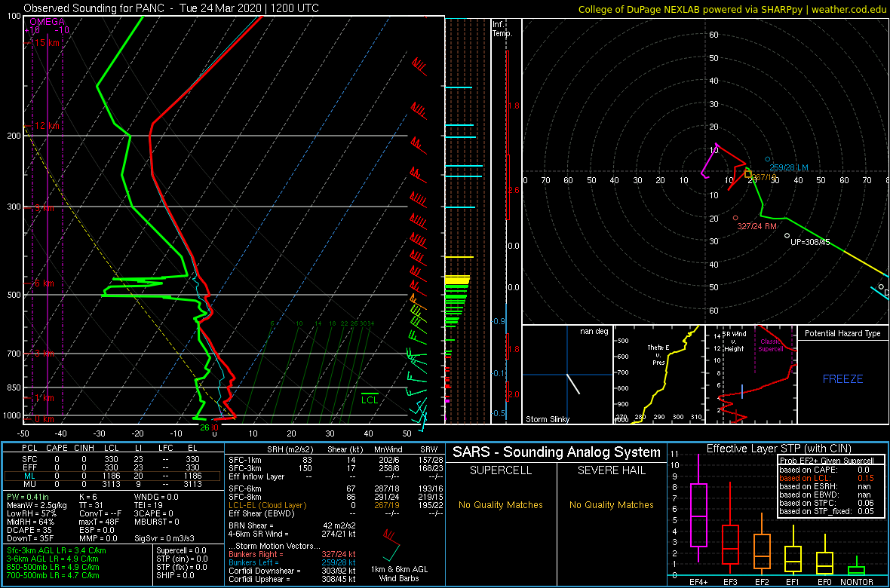Screen dimensions: 890x588
Task: Click the '3-6km AGL LR = 4.9 C/km' line
Action: tap(54, 559)
